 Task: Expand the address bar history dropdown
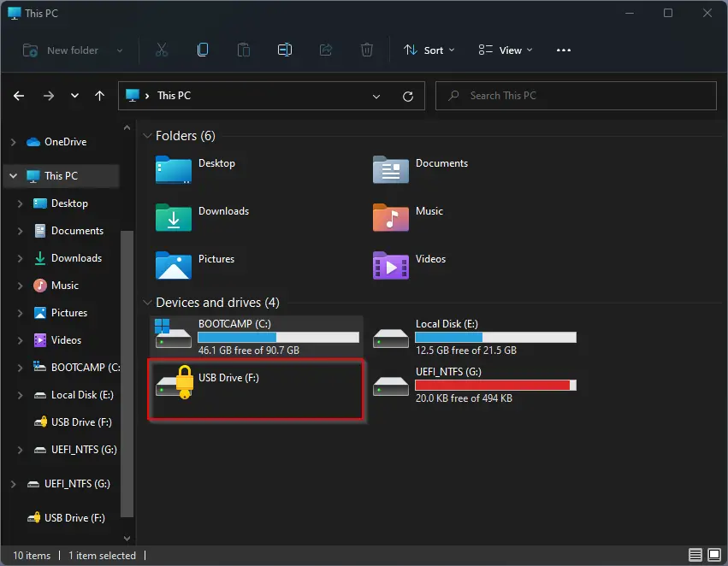[x=376, y=97]
